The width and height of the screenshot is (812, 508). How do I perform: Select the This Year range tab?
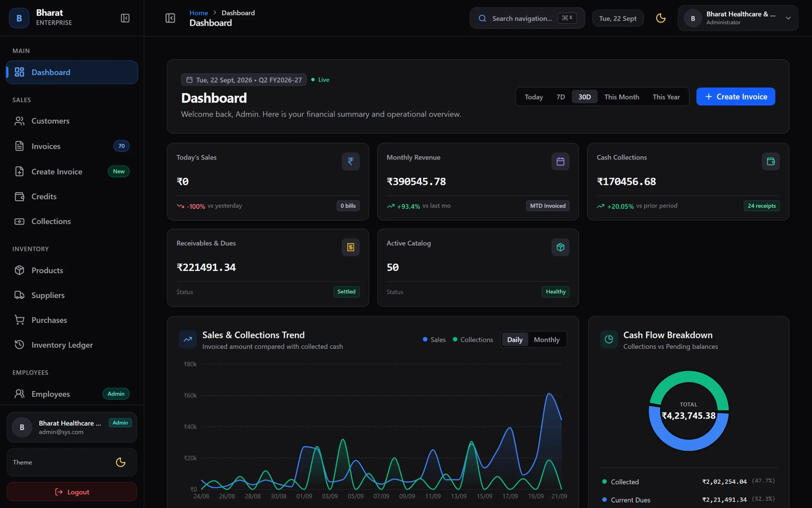tap(666, 97)
